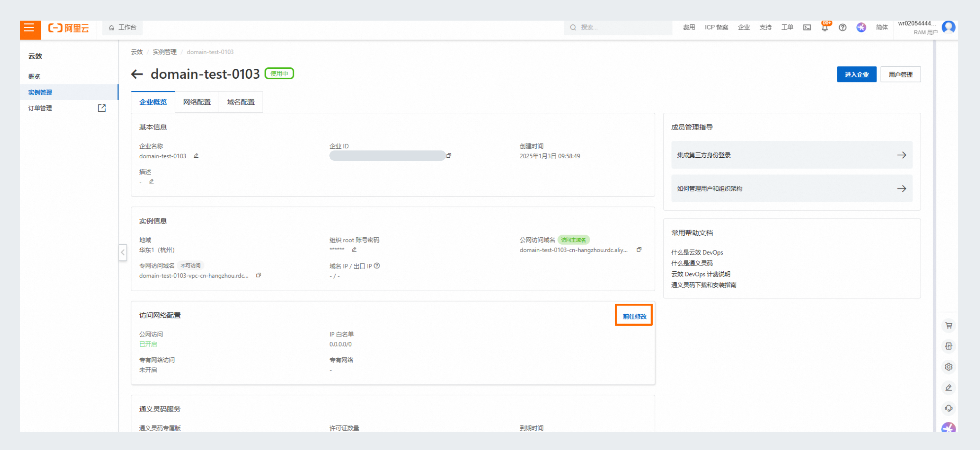The height and width of the screenshot is (450, 980).
Task: Click the search box 搜索
Action: click(x=618, y=27)
